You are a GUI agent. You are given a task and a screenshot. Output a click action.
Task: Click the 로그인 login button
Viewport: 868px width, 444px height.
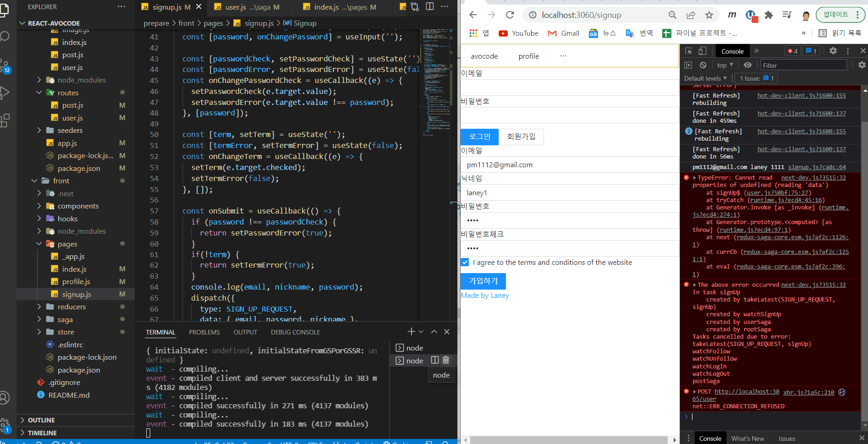point(479,137)
